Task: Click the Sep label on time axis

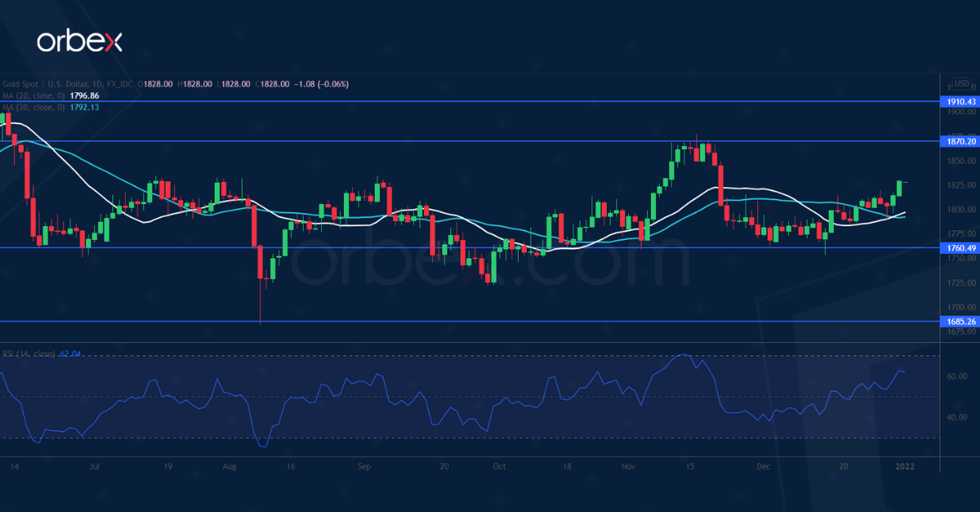Action: (x=364, y=467)
